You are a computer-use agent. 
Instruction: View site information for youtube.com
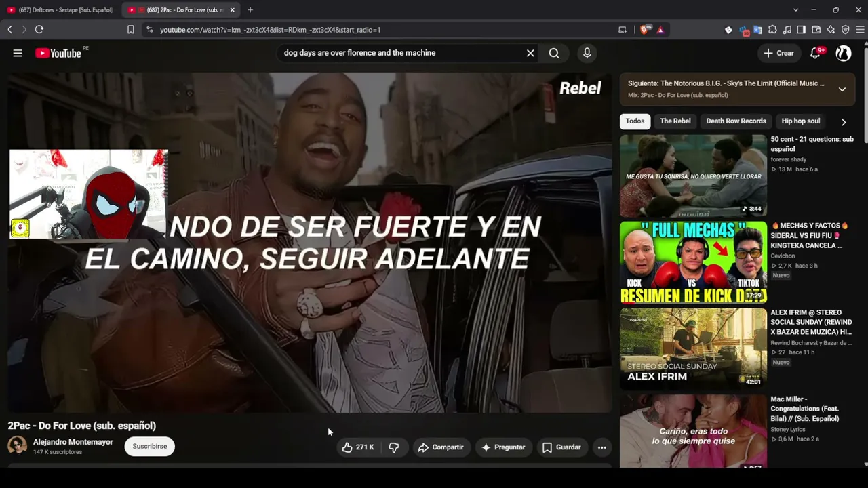(x=150, y=30)
